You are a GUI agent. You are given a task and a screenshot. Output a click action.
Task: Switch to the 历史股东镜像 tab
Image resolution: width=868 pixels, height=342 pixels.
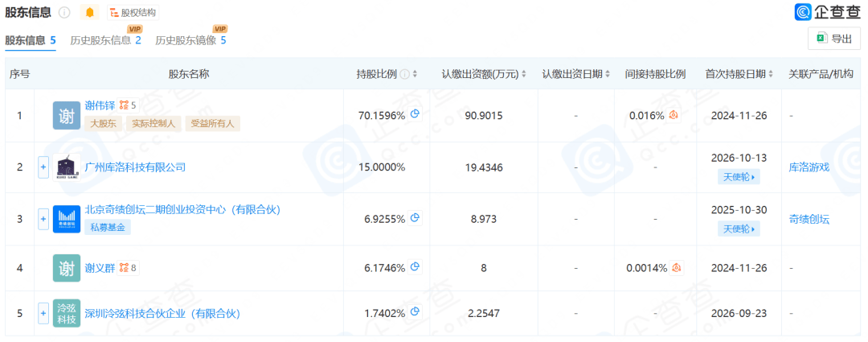(x=191, y=40)
